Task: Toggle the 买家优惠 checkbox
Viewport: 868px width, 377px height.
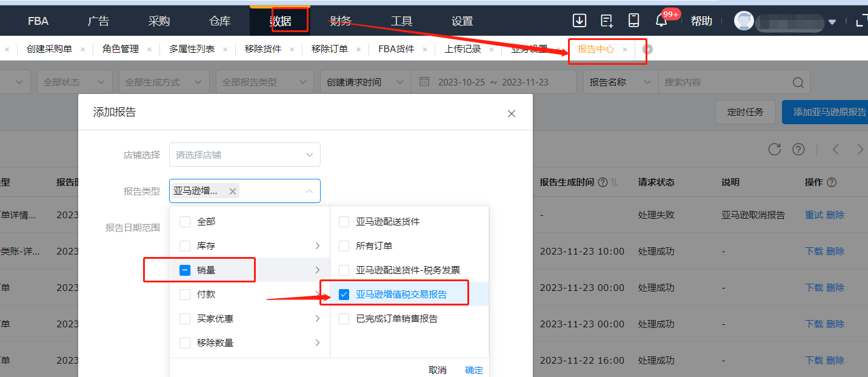Action: coord(185,319)
